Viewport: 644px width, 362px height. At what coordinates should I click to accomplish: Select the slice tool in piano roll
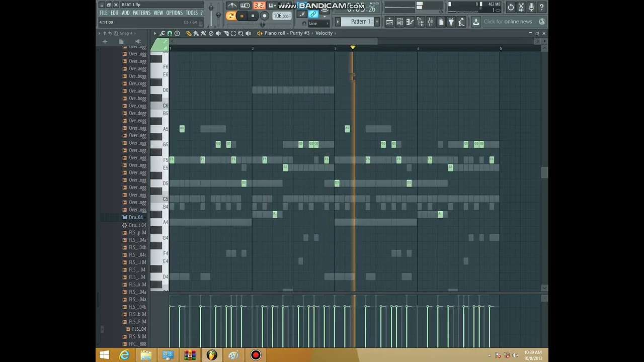point(226,33)
